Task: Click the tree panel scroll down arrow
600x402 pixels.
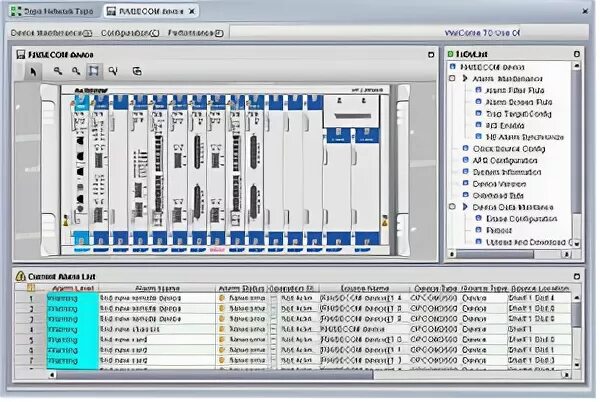Action: (576, 243)
